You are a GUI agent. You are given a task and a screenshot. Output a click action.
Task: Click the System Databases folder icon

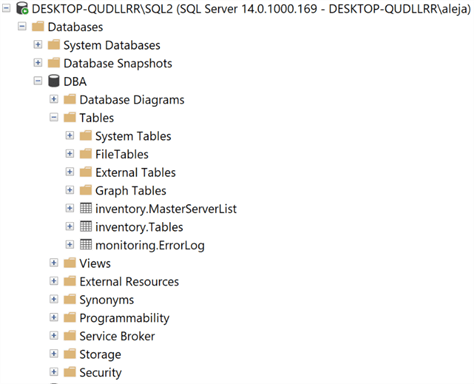(x=54, y=45)
